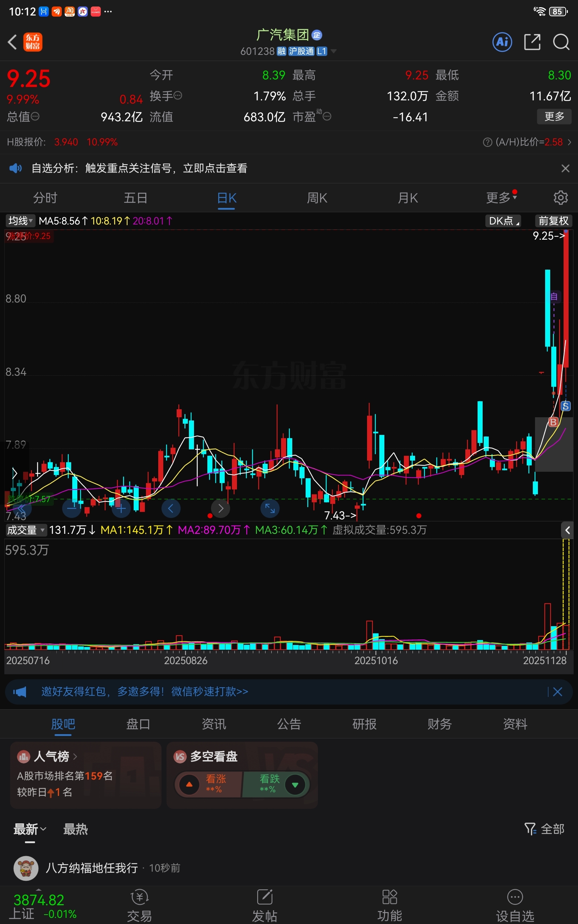Tap the chart move-left arrow button
This screenshot has height=924, width=578.
coord(171,508)
